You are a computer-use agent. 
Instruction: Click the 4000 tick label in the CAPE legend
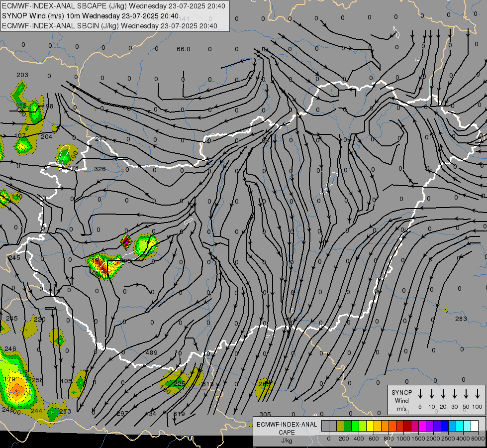click(x=463, y=439)
